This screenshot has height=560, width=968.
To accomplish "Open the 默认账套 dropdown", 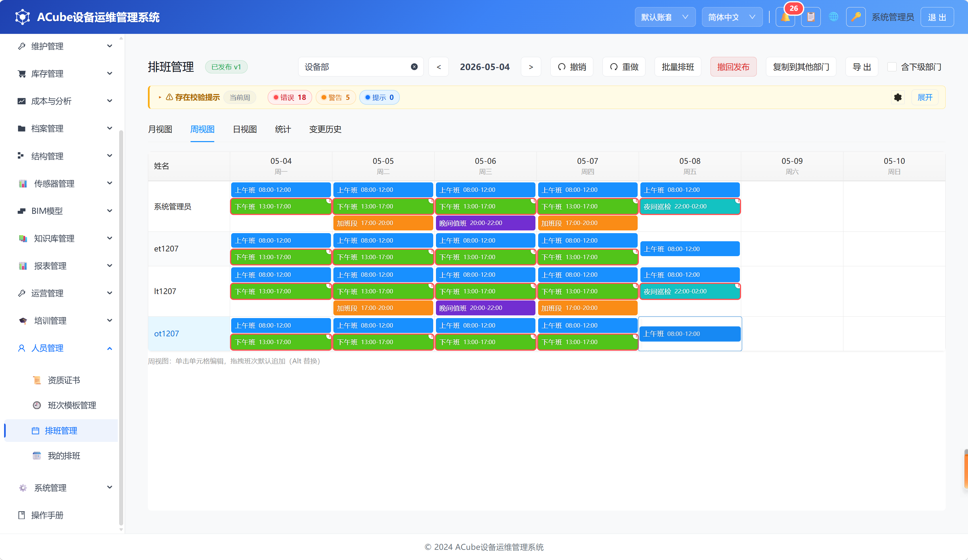I will click(665, 17).
